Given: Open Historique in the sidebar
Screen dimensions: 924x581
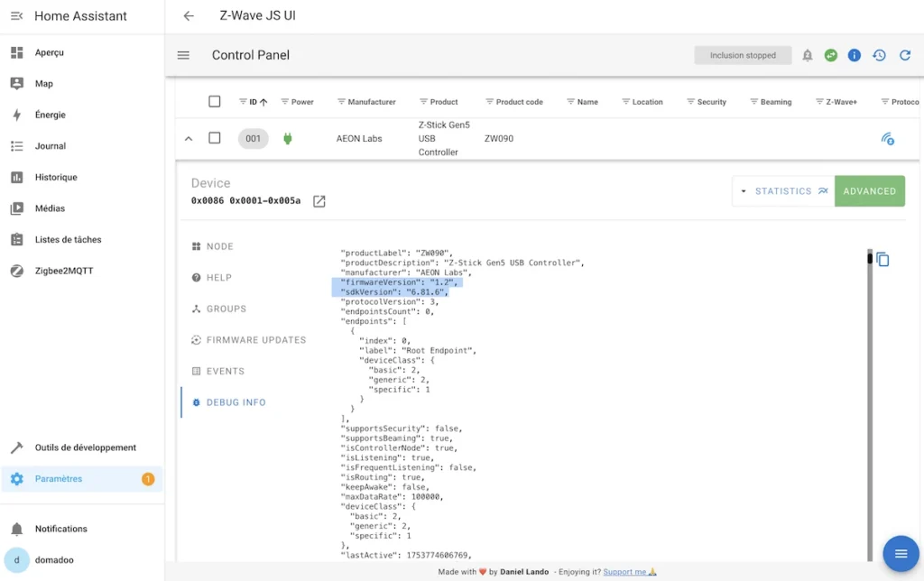Looking at the screenshot, I should tap(82, 178).
